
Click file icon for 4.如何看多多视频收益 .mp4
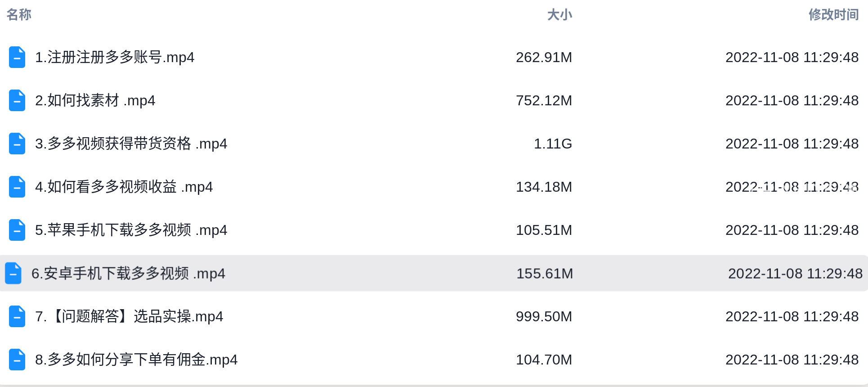(x=17, y=187)
